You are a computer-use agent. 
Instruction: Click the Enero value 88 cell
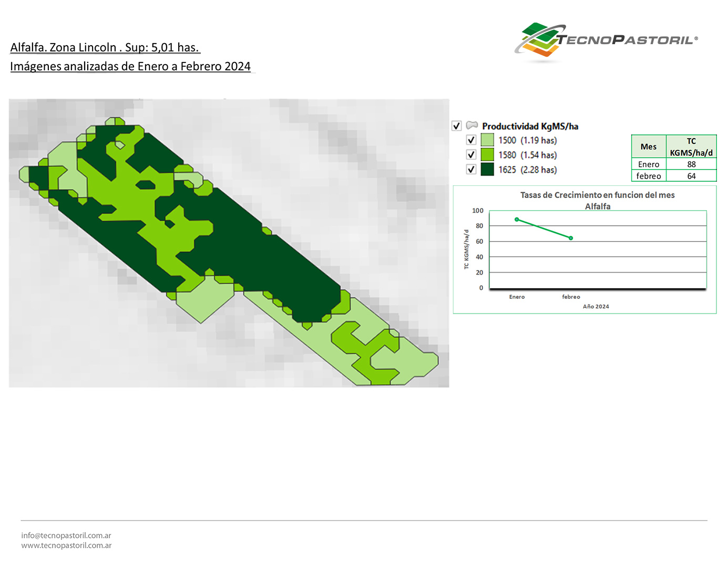click(691, 164)
